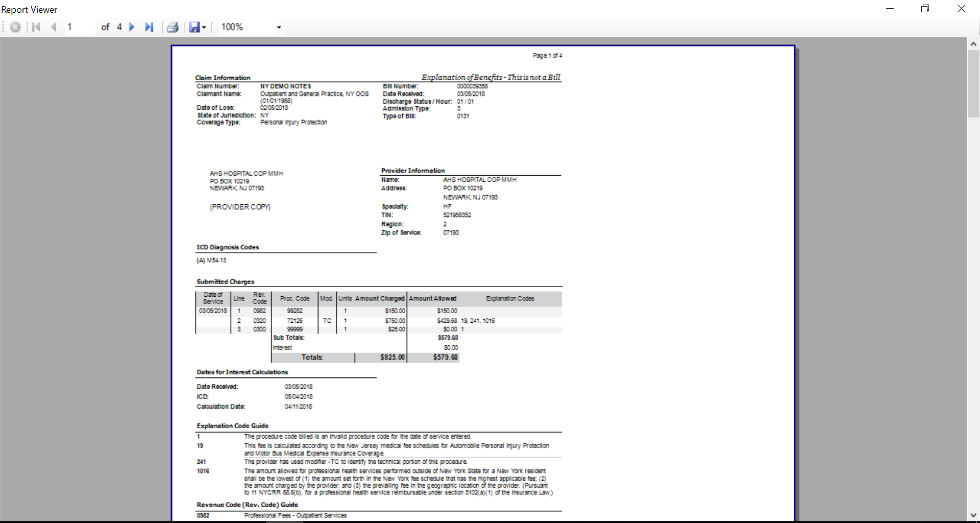Click the current page number field
This screenshot has height=523, width=980.
point(80,27)
